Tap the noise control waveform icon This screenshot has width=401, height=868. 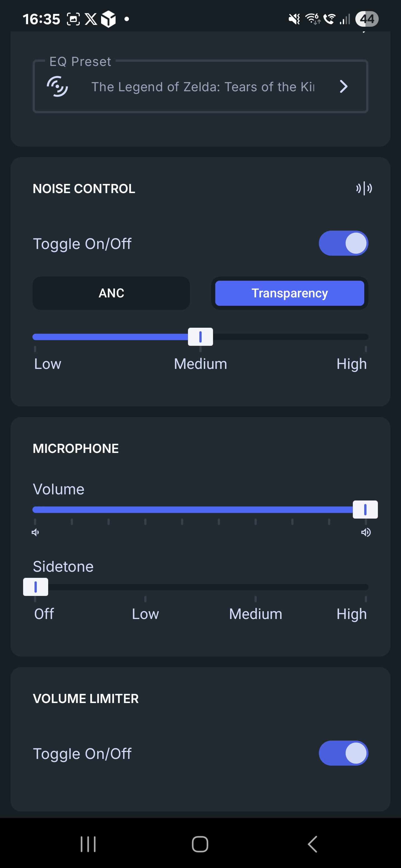[x=364, y=188]
